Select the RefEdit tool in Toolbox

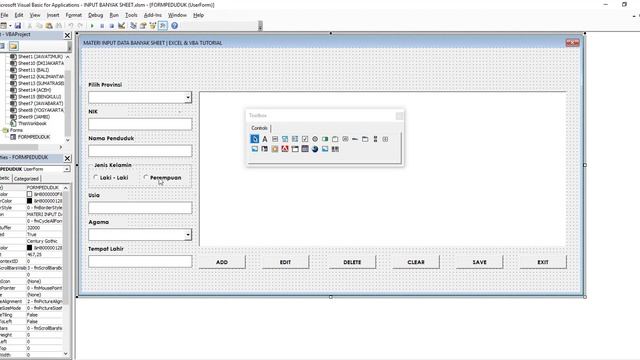pyautogui.click(x=264, y=149)
